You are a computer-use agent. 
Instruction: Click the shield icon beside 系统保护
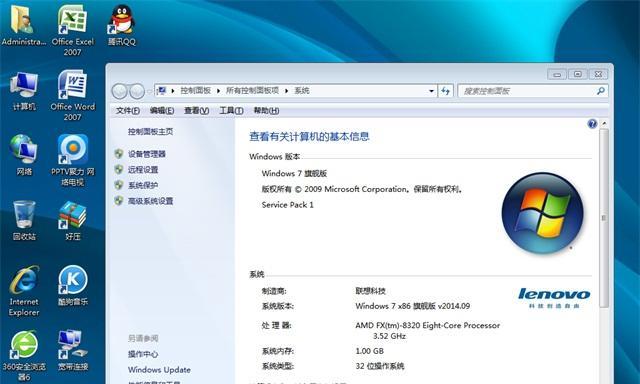119,185
